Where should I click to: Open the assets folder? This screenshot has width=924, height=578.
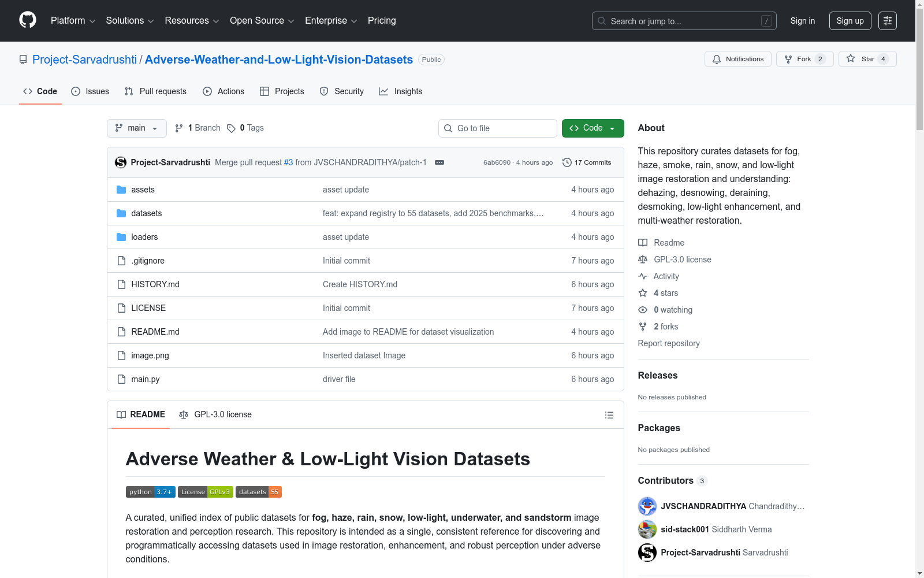click(x=143, y=190)
